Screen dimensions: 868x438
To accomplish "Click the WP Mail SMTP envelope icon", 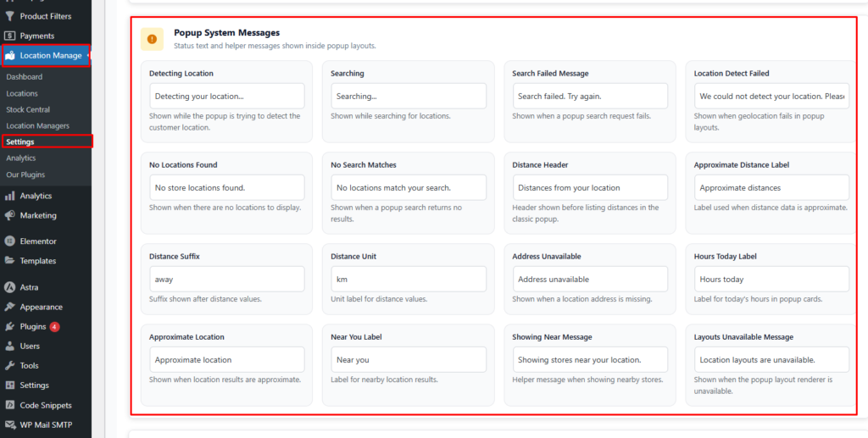I will (10, 424).
